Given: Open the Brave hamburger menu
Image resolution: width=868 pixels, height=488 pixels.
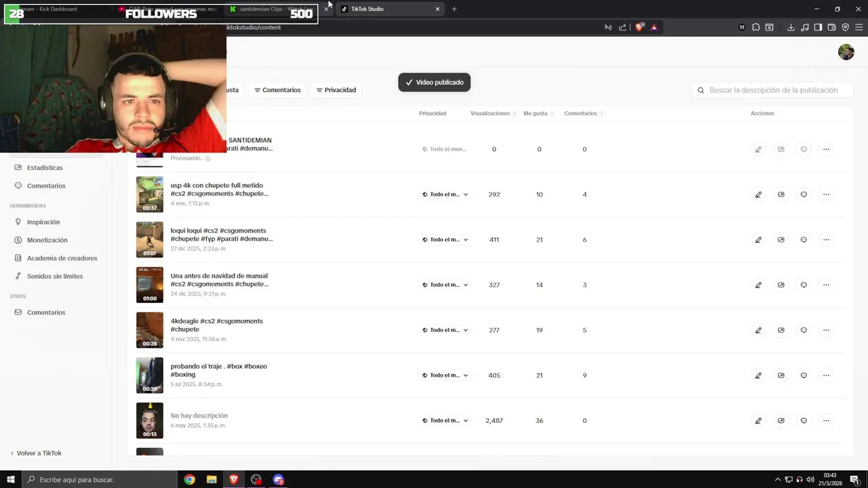Looking at the screenshot, I should [x=859, y=27].
